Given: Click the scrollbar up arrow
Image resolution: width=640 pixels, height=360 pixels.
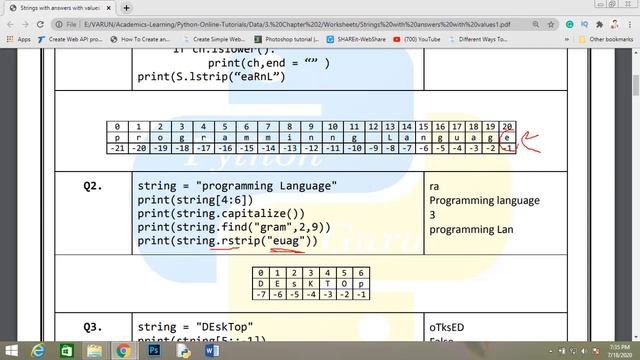Looking at the screenshot, I should point(636,52).
